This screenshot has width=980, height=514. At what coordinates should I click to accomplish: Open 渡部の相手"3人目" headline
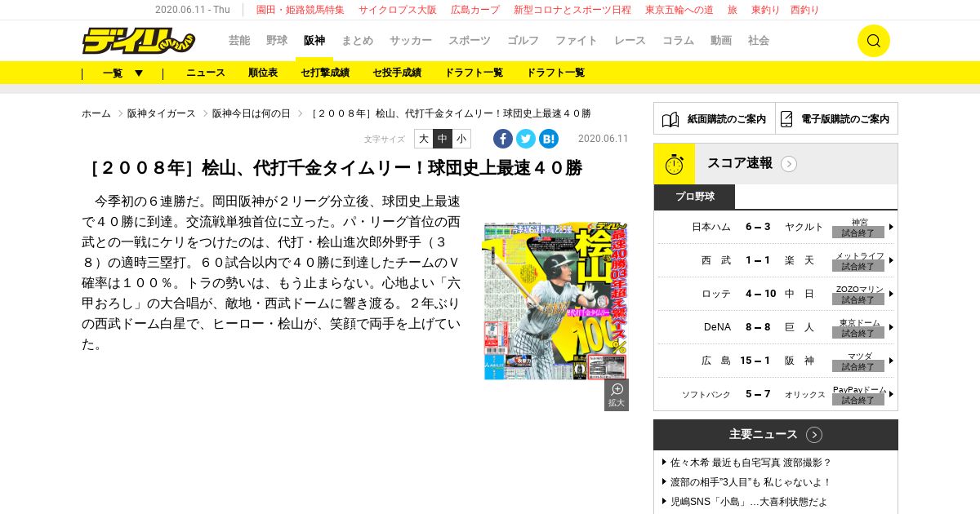click(751, 482)
